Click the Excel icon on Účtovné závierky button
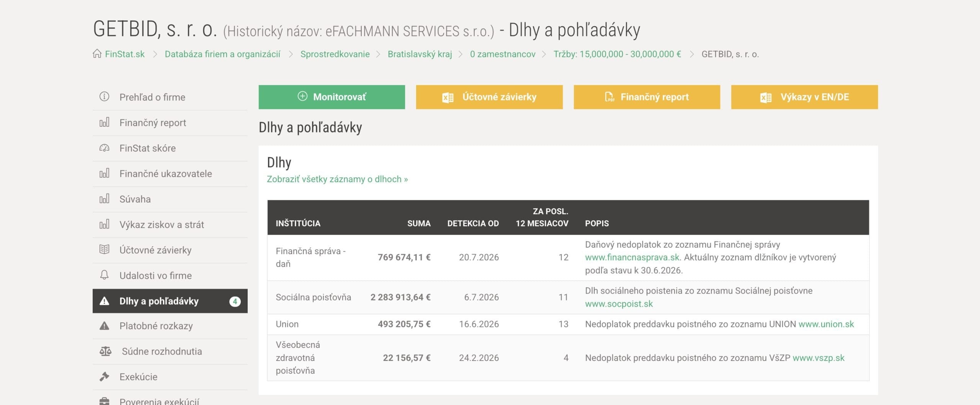The image size is (980, 405). tap(448, 98)
